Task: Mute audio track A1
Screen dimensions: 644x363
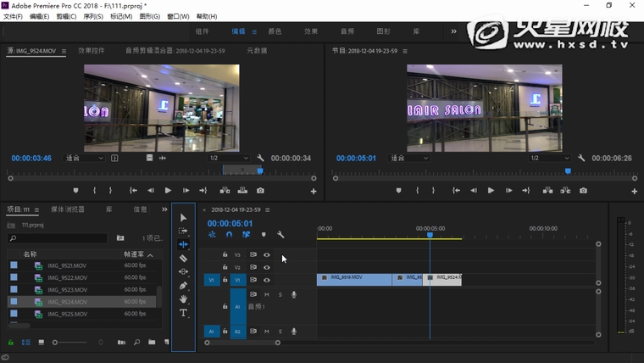Action: (x=266, y=294)
